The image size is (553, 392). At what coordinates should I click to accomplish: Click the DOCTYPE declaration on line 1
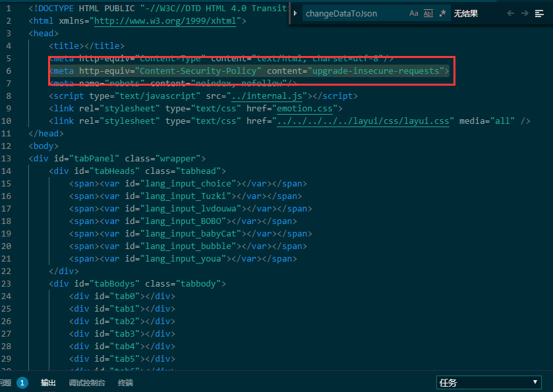click(159, 9)
